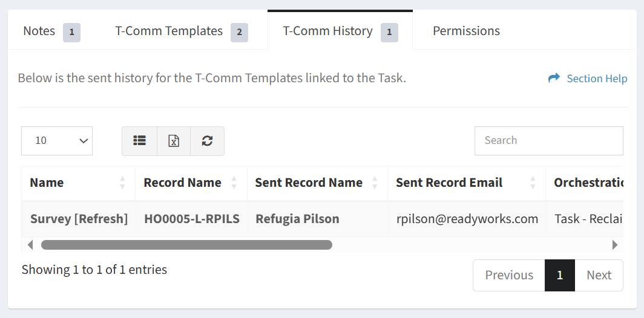Refresh the T-Comm History table
The image size is (644, 318).
point(207,141)
